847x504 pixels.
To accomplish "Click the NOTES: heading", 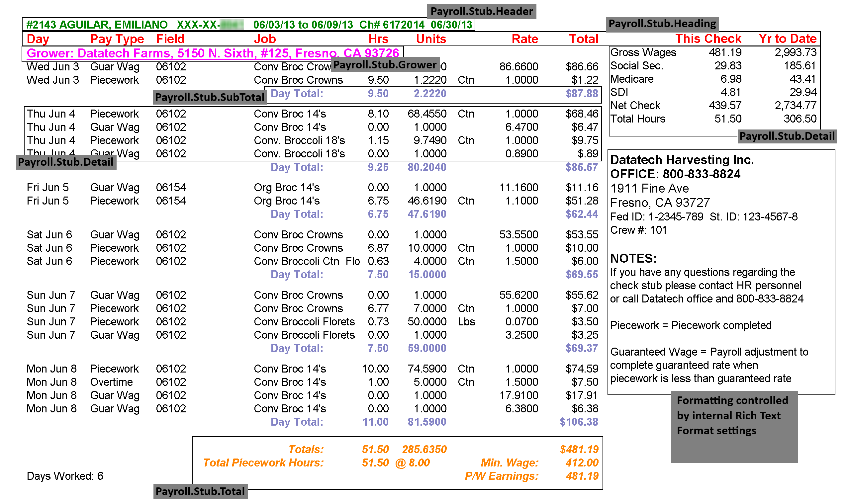I will pyautogui.click(x=633, y=258).
